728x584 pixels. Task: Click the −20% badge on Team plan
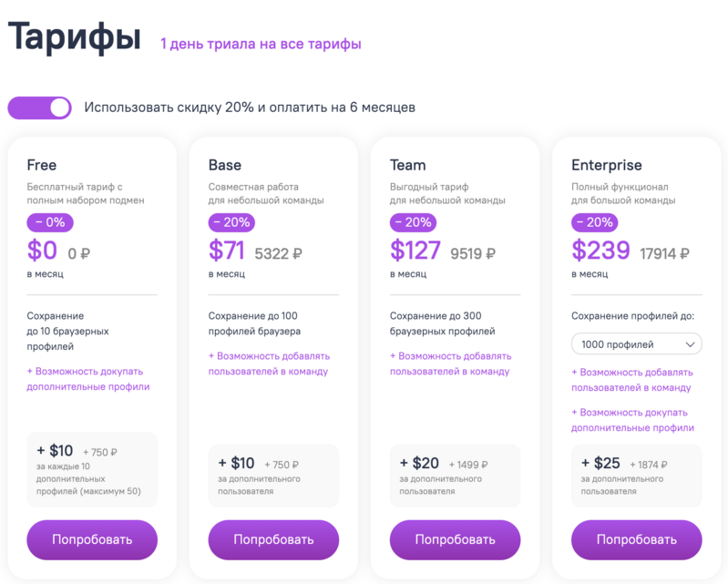coord(413,222)
